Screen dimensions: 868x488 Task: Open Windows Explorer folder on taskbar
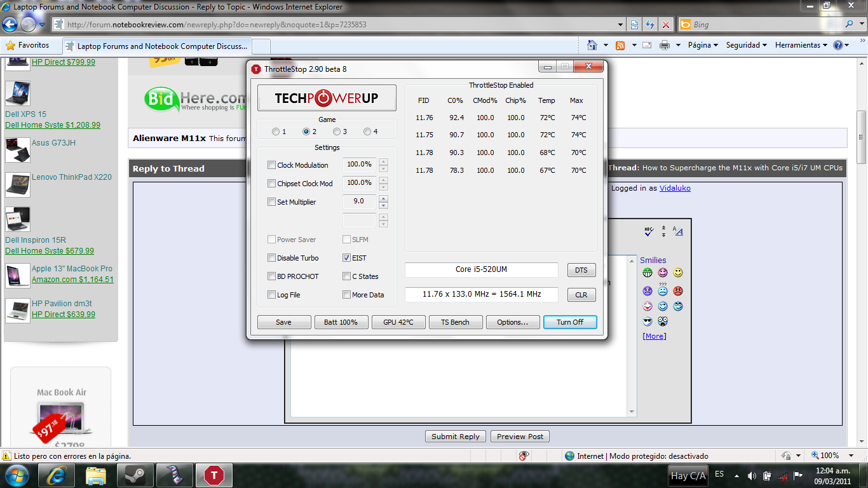96,475
